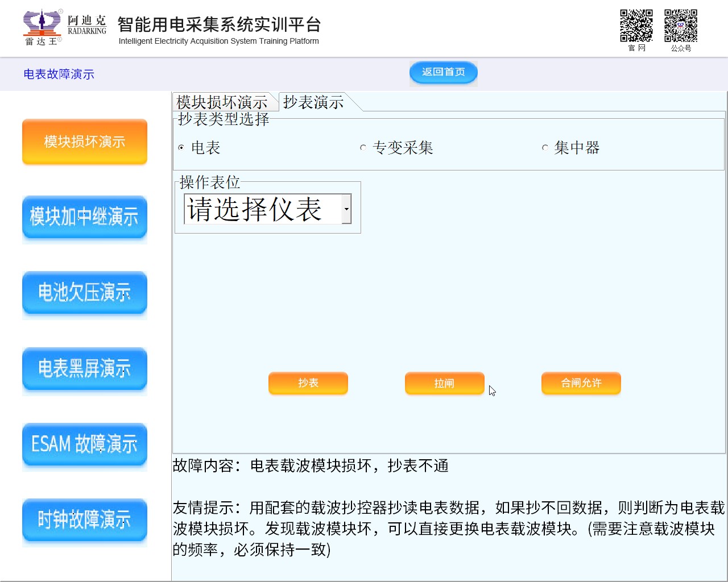Click the public account QR code
This screenshot has height=582, width=728.
tap(680, 26)
